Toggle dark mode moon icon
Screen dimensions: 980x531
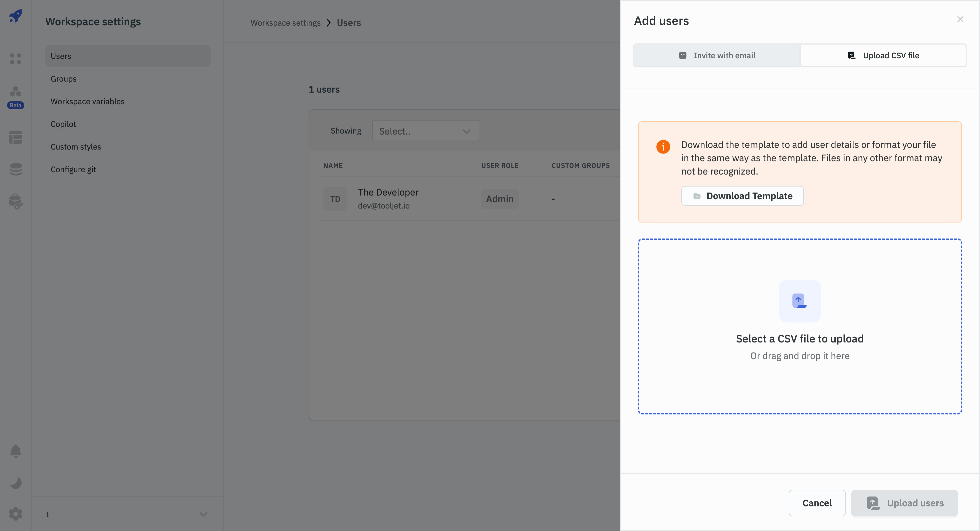[x=16, y=483]
